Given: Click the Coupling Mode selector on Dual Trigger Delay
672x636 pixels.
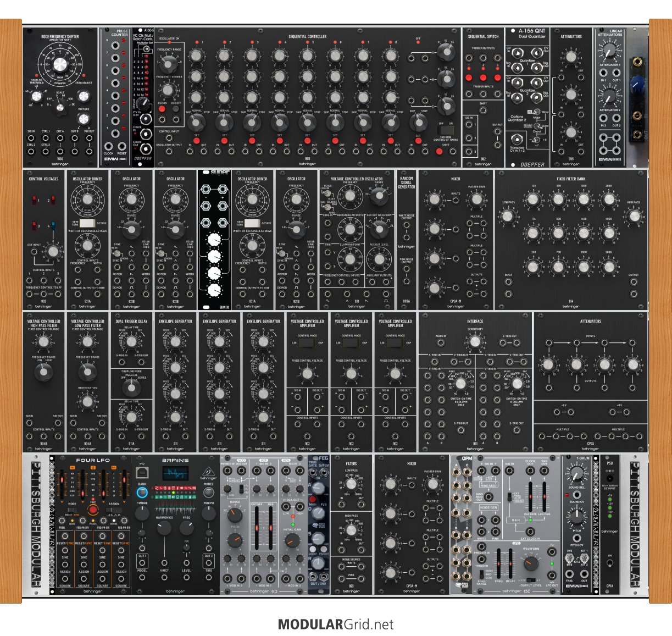Looking at the screenshot, I should click(131, 388).
